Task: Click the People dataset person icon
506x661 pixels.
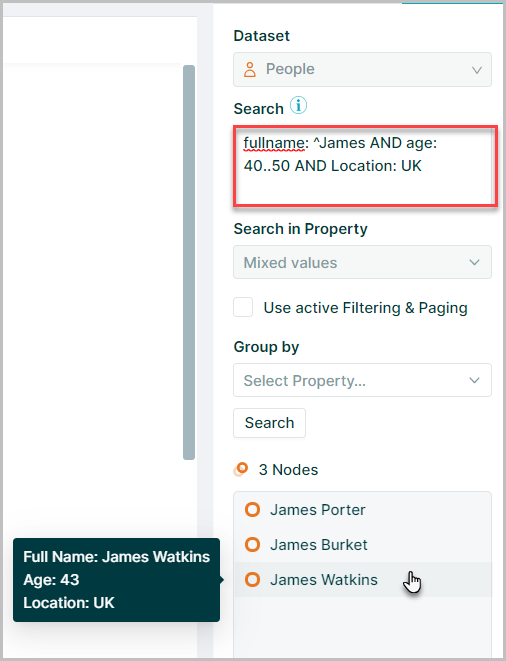Action: point(250,70)
